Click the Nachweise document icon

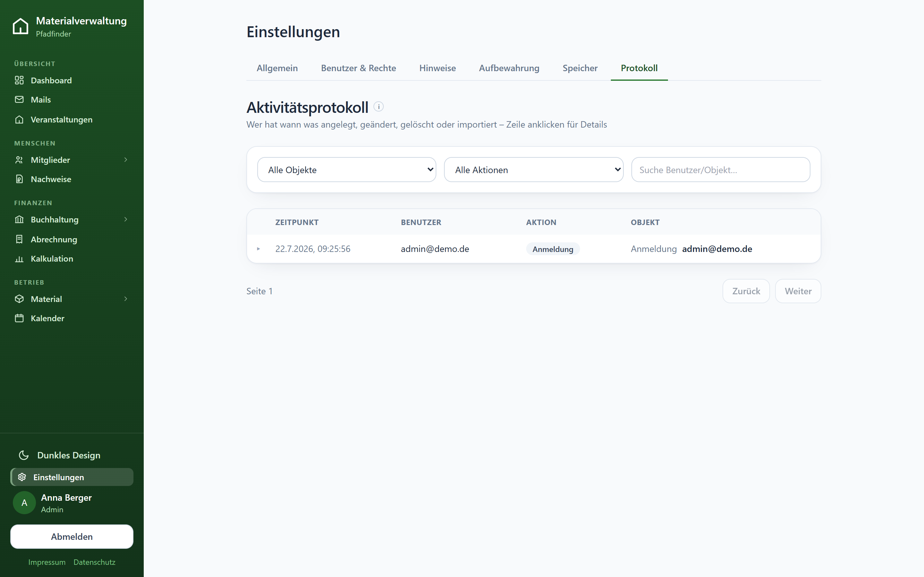pyautogui.click(x=19, y=179)
